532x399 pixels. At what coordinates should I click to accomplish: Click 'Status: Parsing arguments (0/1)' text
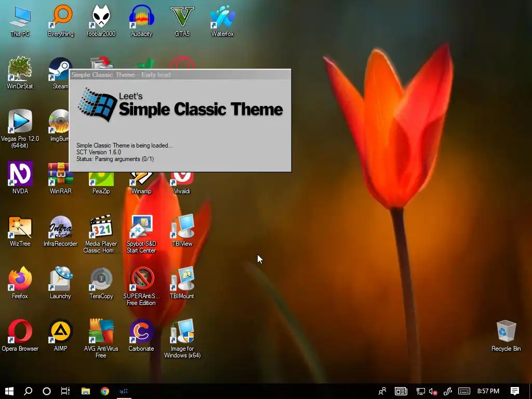(115, 159)
